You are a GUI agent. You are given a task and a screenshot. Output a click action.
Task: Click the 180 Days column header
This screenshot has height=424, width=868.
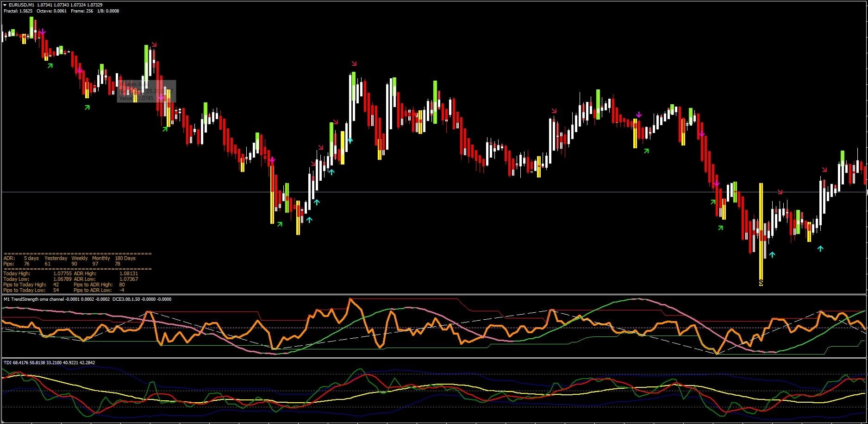point(125,258)
